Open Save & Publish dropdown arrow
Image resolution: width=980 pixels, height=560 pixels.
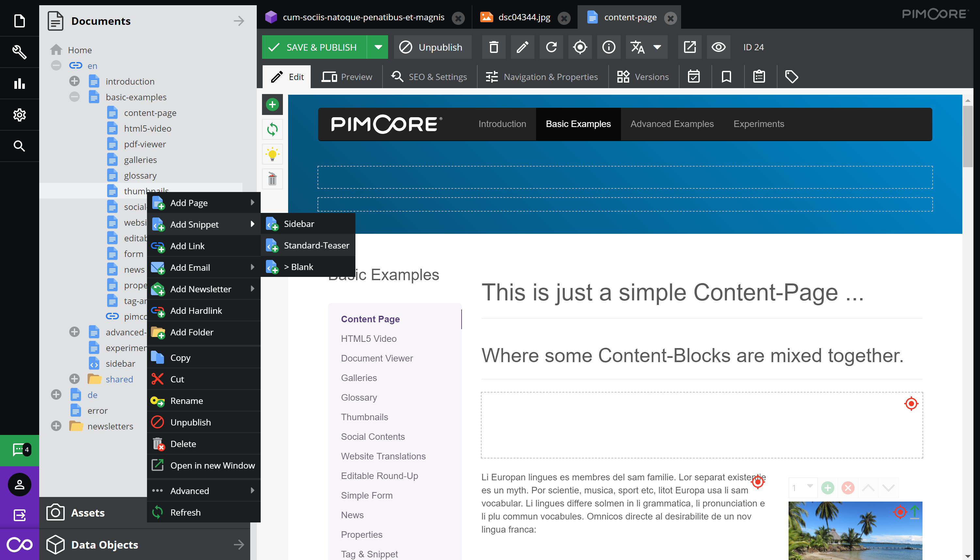click(378, 47)
